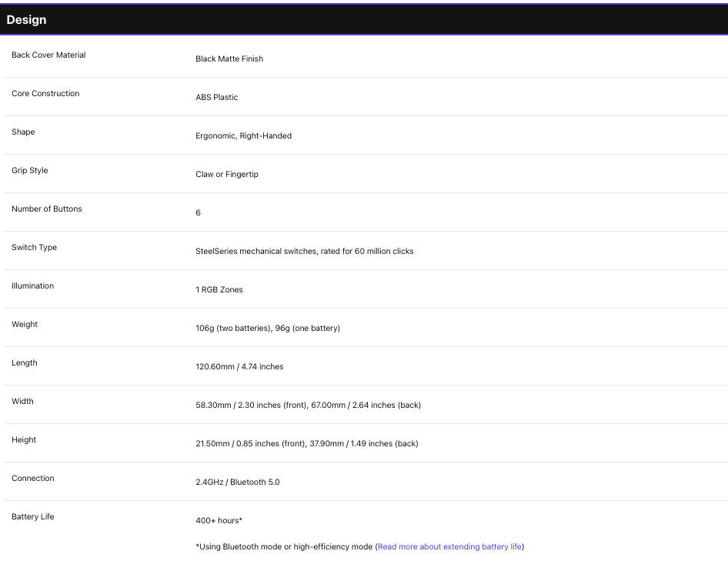Select the Battery Life row label
The image size is (728, 561).
pyautogui.click(x=33, y=517)
